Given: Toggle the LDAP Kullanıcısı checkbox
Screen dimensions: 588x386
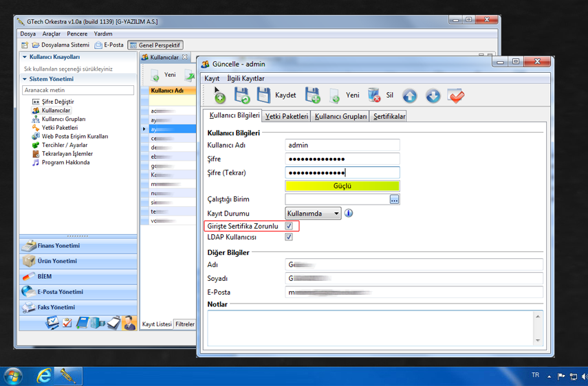Looking at the screenshot, I should tap(289, 237).
